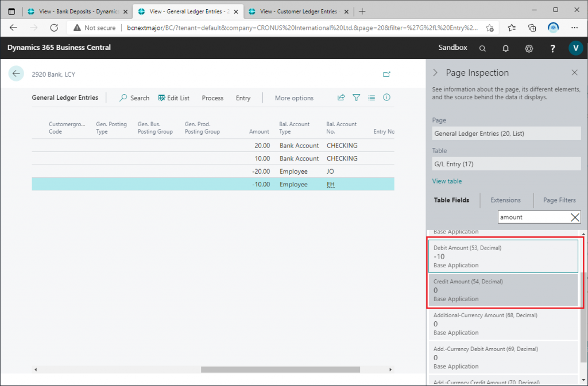Clear the amount filter text
588x386 pixels.
click(x=574, y=217)
